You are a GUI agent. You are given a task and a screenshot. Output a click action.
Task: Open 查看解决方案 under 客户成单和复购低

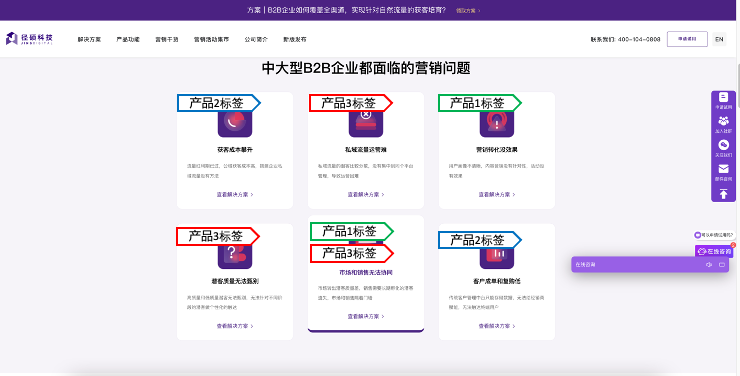tap(496, 326)
